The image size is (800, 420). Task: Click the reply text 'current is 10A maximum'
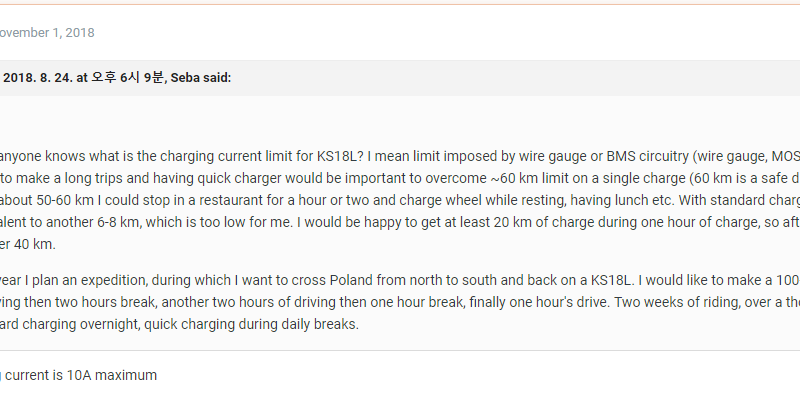coord(81,375)
